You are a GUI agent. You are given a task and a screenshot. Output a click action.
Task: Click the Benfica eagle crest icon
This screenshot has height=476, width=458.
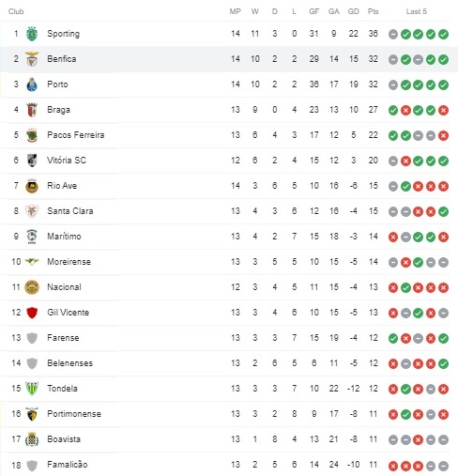(32, 59)
